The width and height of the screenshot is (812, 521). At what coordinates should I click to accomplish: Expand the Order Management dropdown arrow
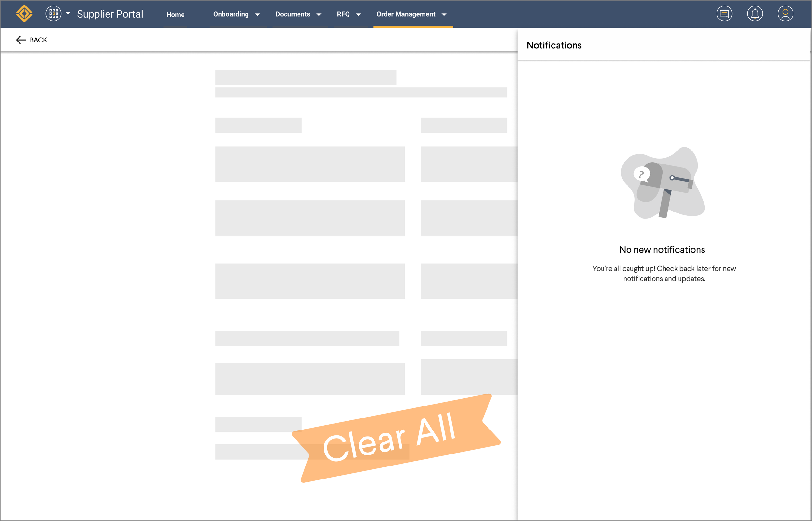pos(444,15)
